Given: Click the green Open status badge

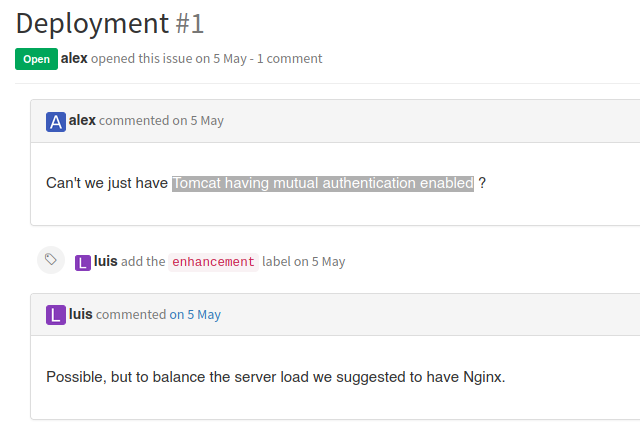Looking at the screenshot, I should (36, 59).
